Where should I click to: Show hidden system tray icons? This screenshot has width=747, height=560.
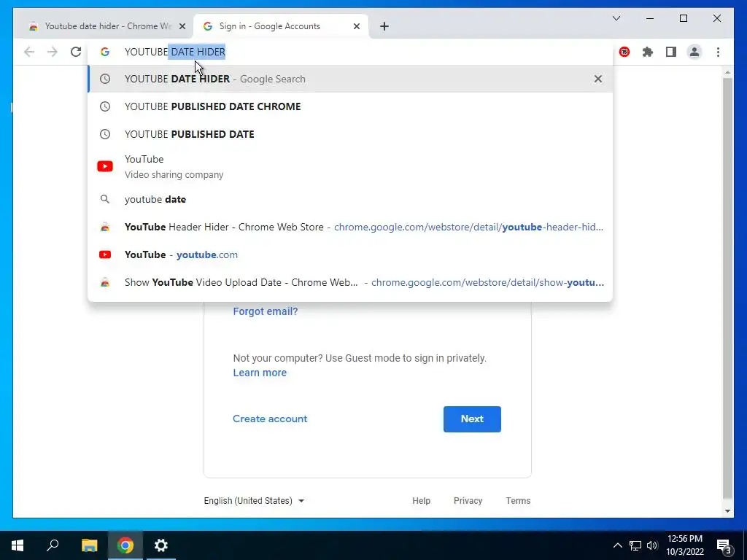617,545
